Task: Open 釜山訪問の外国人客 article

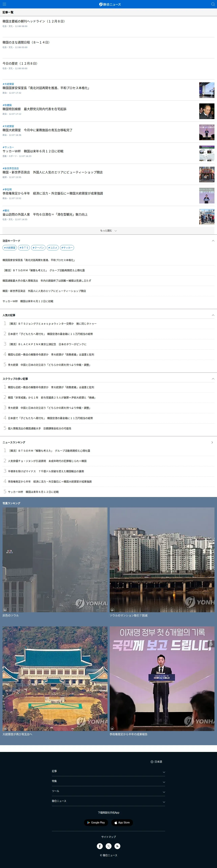Action: tap(45, 214)
